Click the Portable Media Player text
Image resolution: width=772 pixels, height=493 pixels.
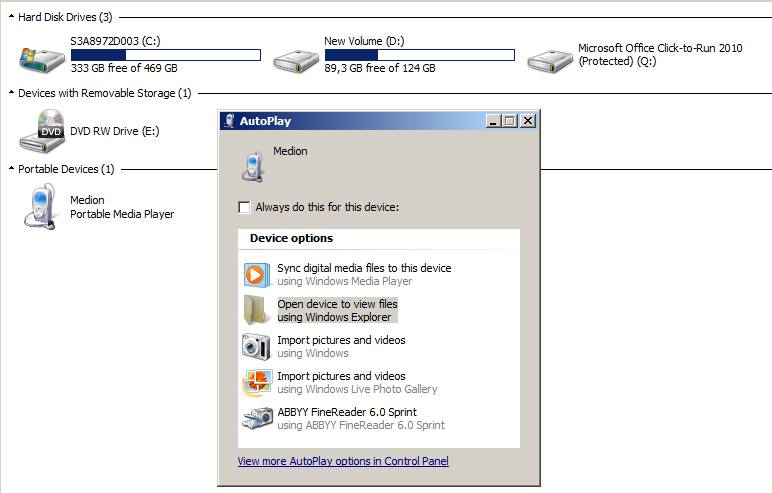click(x=122, y=214)
